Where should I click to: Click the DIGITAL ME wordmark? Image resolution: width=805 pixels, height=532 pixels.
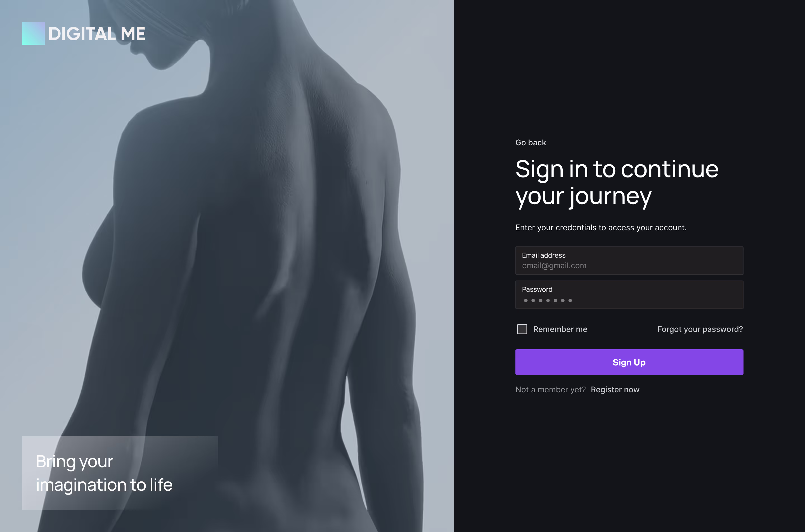pos(97,34)
